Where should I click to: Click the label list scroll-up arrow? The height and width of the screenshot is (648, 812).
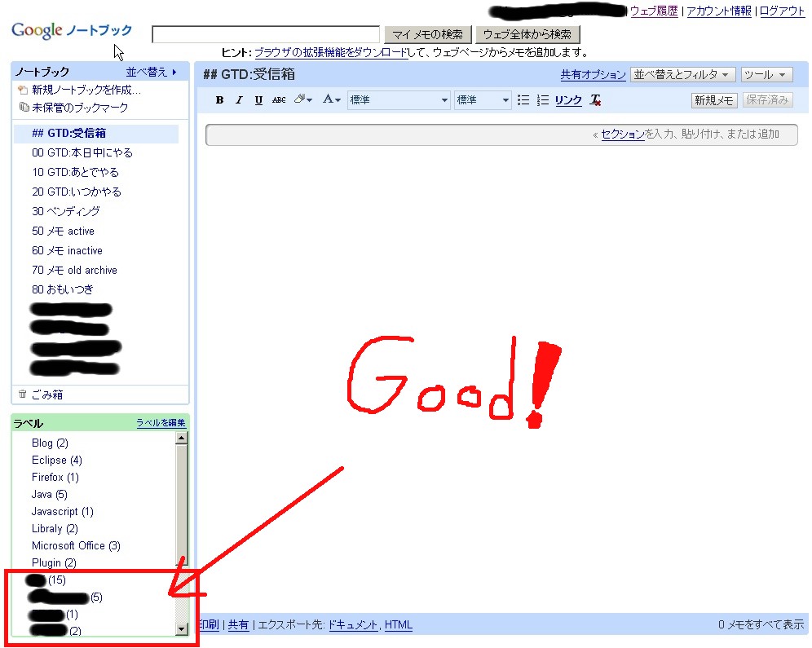coord(181,439)
